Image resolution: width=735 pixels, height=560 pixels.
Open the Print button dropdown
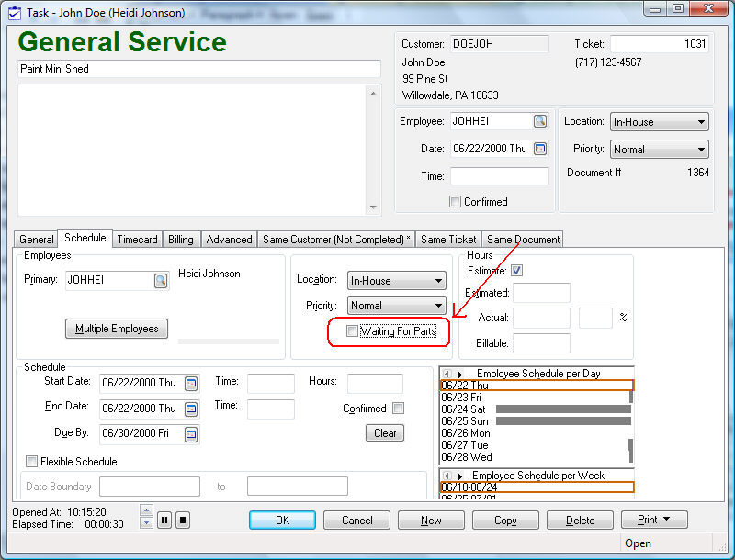(x=654, y=520)
